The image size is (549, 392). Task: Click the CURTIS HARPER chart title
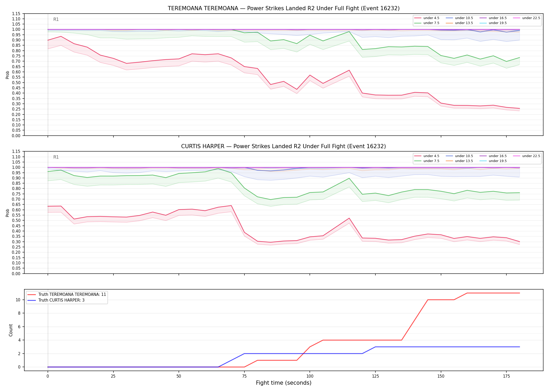click(284, 146)
